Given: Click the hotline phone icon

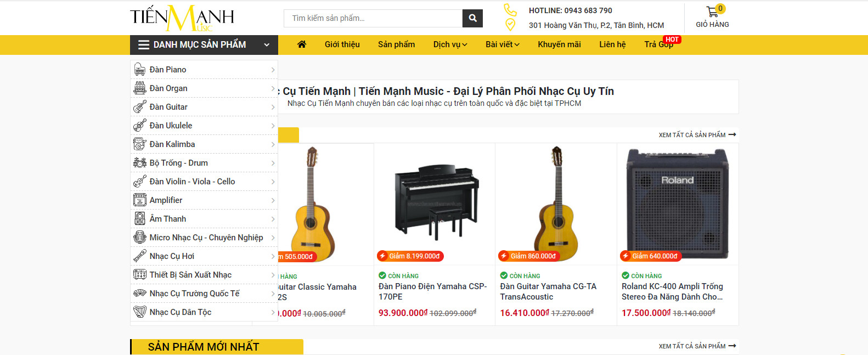Looking at the screenshot, I should tap(510, 10).
